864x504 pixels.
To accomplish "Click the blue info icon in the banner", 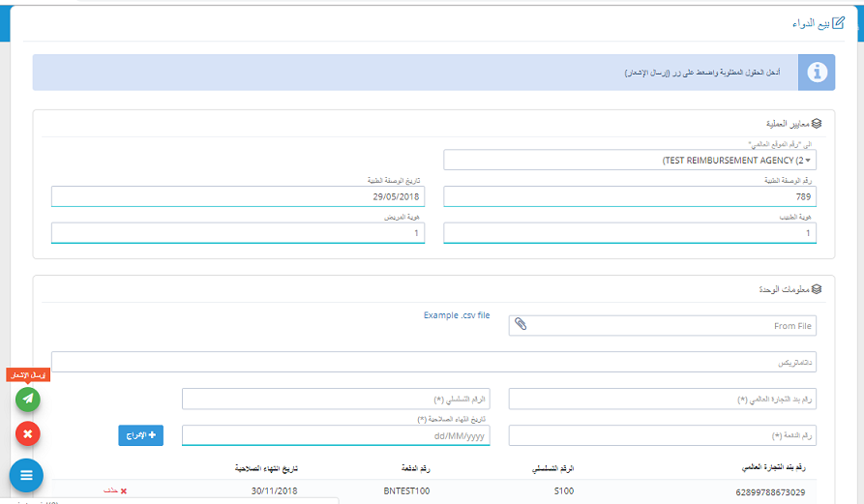I will click(x=817, y=73).
